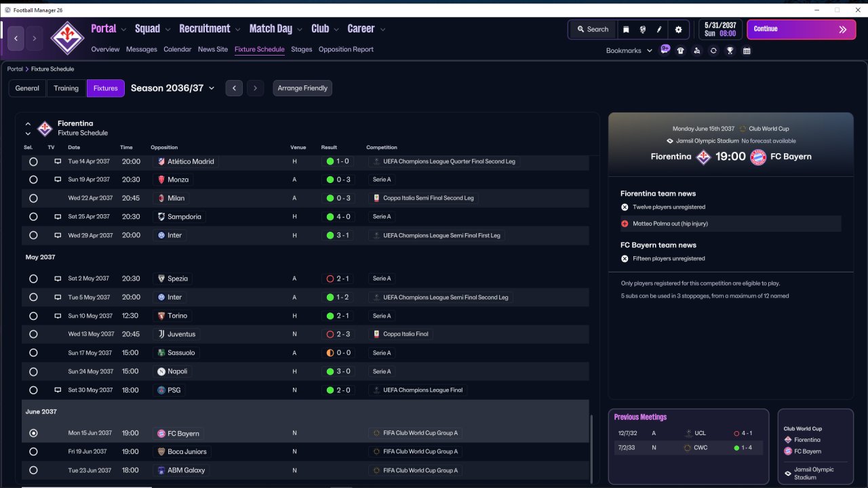This screenshot has width=868, height=488.
Task: Go back with the header left arrow
Action: (x=16, y=39)
